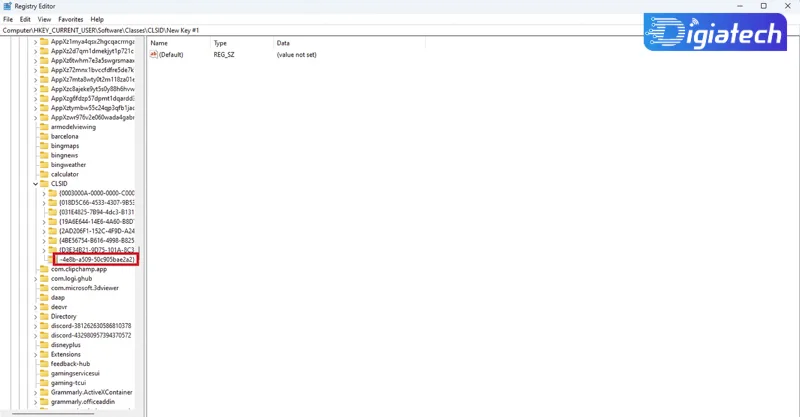
Task: Open the Help menu
Action: 97,19
